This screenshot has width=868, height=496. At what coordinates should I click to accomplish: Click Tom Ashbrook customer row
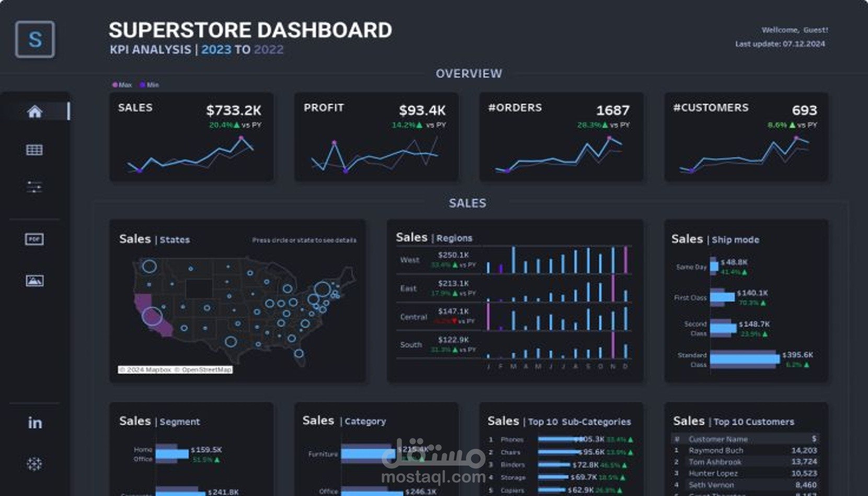point(746,462)
